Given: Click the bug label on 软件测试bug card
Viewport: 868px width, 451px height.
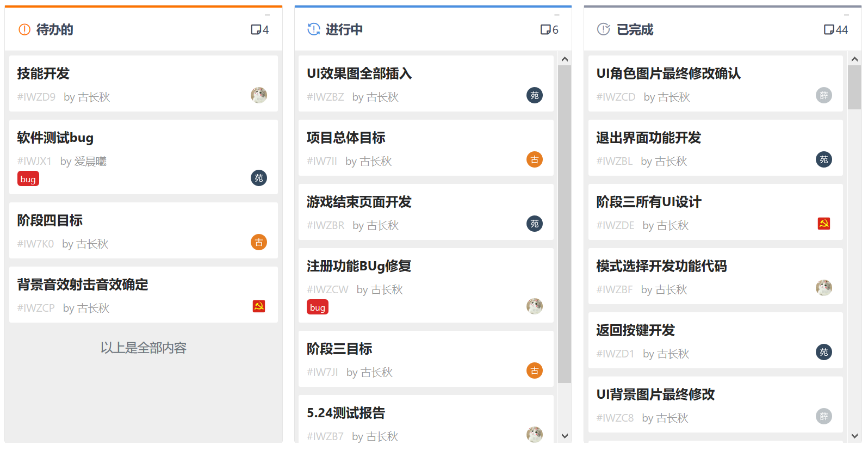Looking at the screenshot, I should [28, 179].
